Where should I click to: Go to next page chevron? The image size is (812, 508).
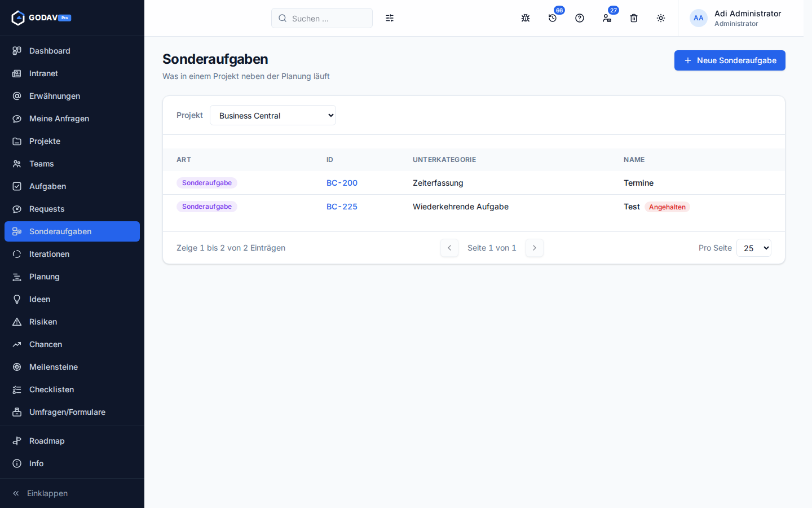tap(535, 248)
